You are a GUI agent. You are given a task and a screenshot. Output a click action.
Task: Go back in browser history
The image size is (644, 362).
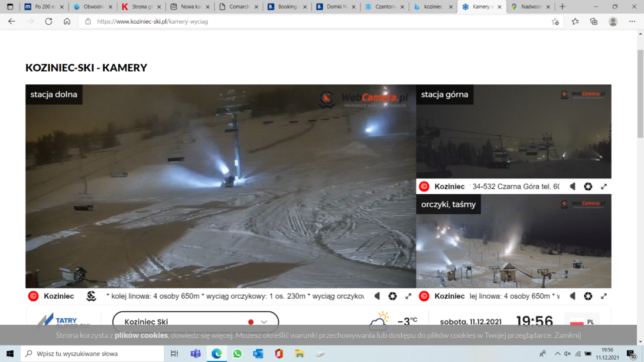[11, 21]
